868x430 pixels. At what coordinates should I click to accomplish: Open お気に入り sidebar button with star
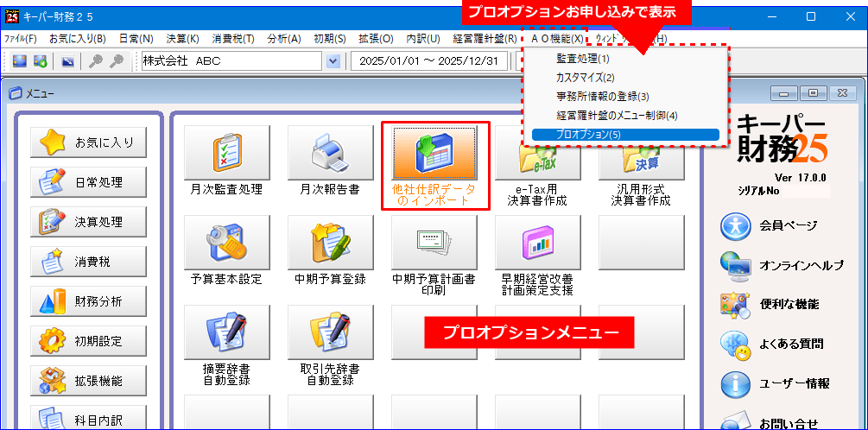pos(88,142)
